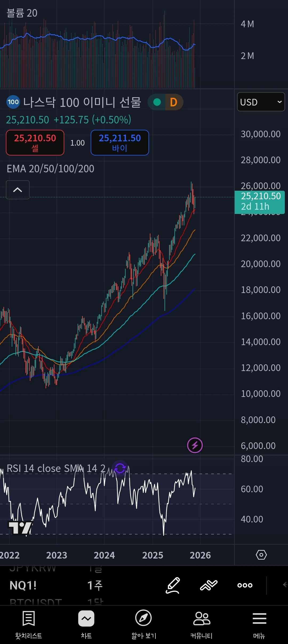The image size is (288, 644).
Task: Tap the Nasdaq 100 symbol logo
Action: click(13, 102)
